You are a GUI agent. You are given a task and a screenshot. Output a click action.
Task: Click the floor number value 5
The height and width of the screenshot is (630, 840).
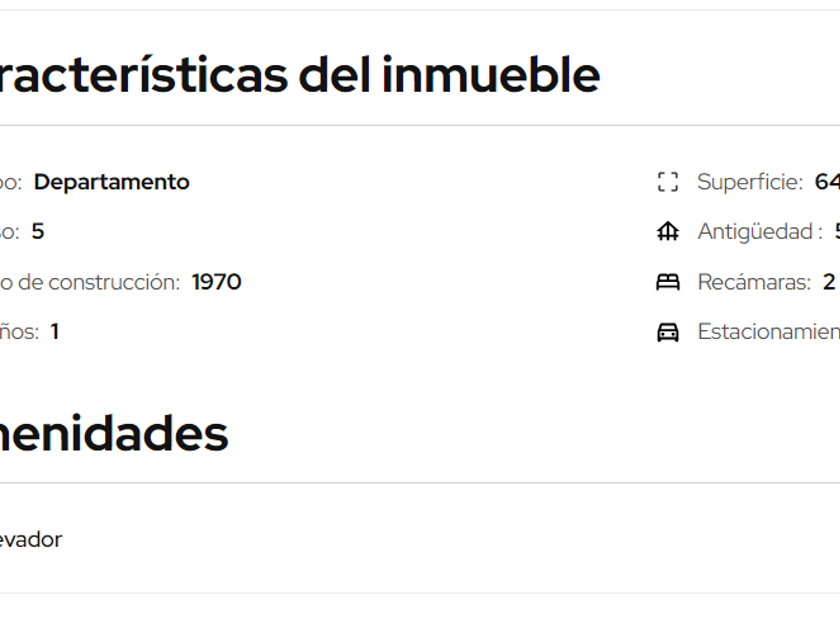click(38, 232)
